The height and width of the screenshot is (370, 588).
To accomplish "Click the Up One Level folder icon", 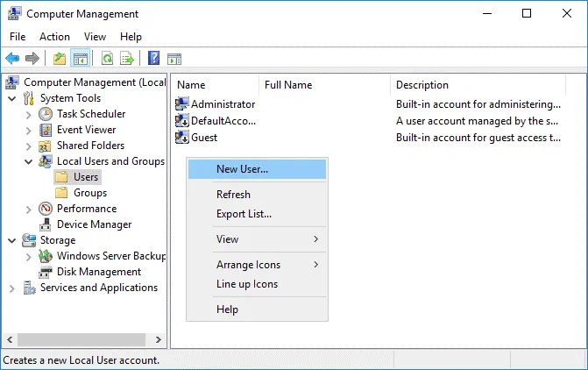I will (x=59, y=59).
